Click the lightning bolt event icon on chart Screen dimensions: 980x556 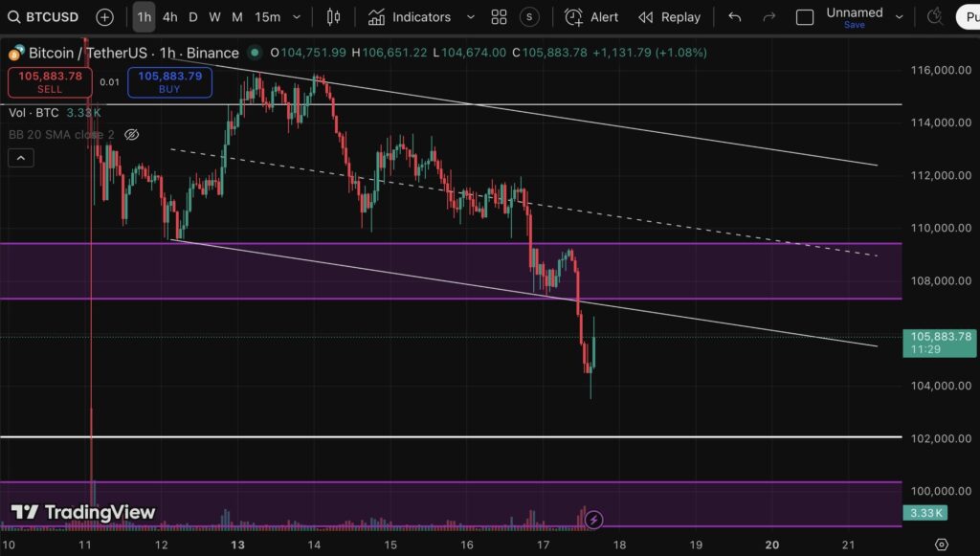[x=593, y=520]
